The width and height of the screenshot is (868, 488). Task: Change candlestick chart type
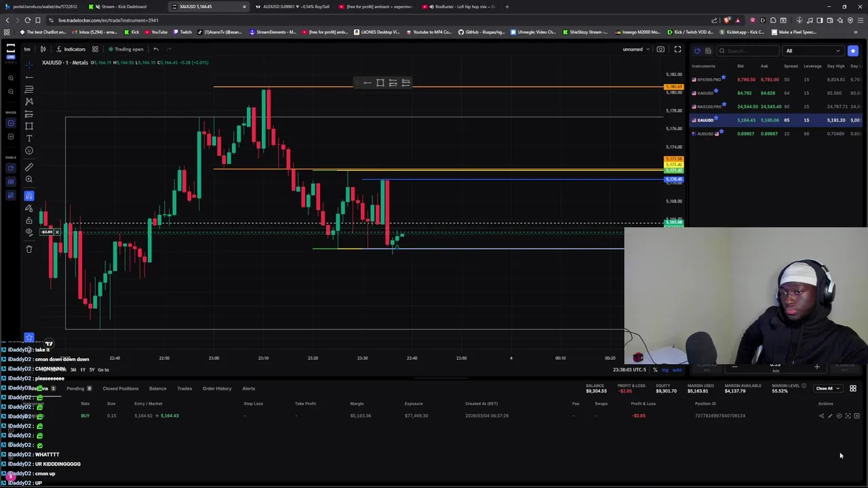(x=43, y=49)
